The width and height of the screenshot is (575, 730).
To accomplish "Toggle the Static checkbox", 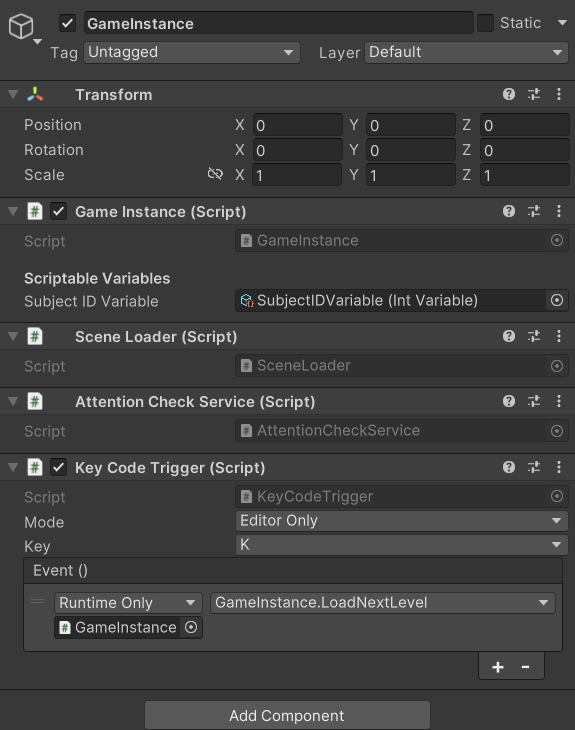I will pyautogui.click(x=485, y=23).
